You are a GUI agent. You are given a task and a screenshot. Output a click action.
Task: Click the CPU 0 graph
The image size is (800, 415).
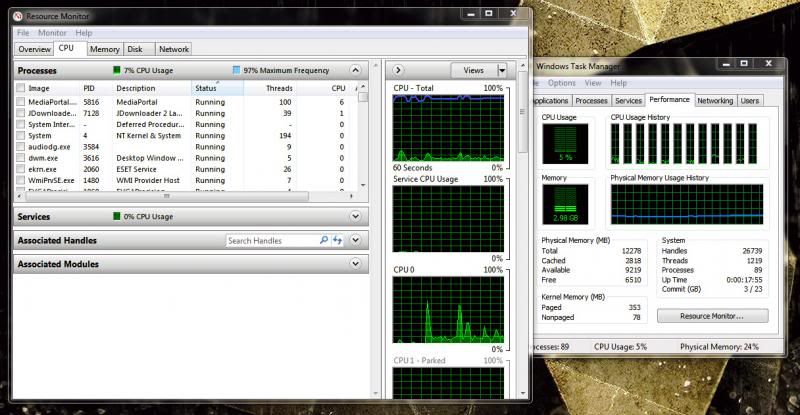tap(448, 309)
